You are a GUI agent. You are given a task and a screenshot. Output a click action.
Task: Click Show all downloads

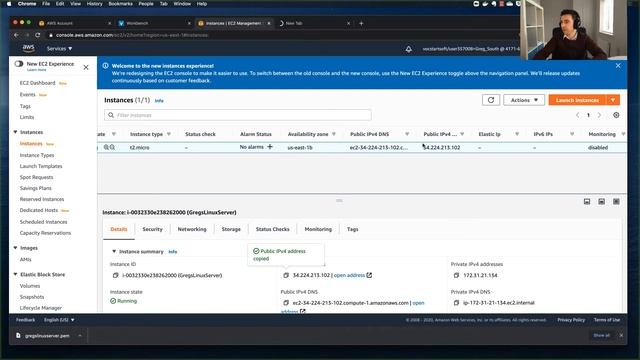pos(602,336)
